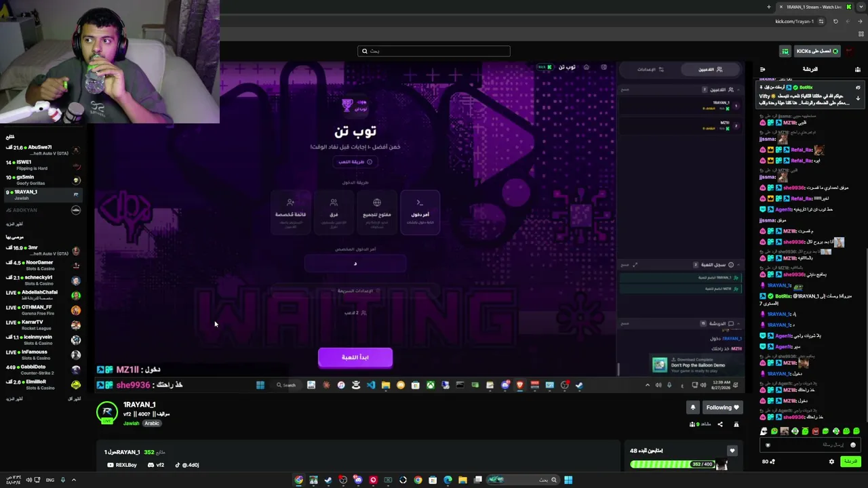868x488 pixels.
Task: Open the Steam icon in stream taskbar
Action: click(x=579, y=385)
